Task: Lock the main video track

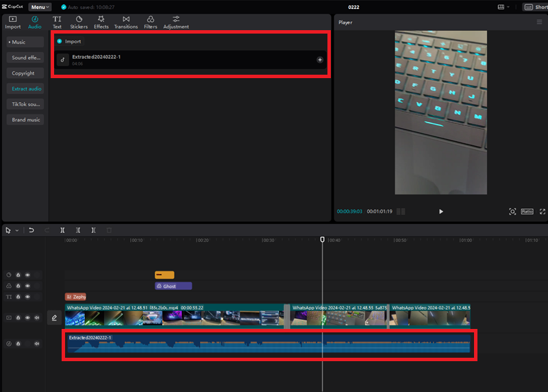Action: (x=18, y=318)
